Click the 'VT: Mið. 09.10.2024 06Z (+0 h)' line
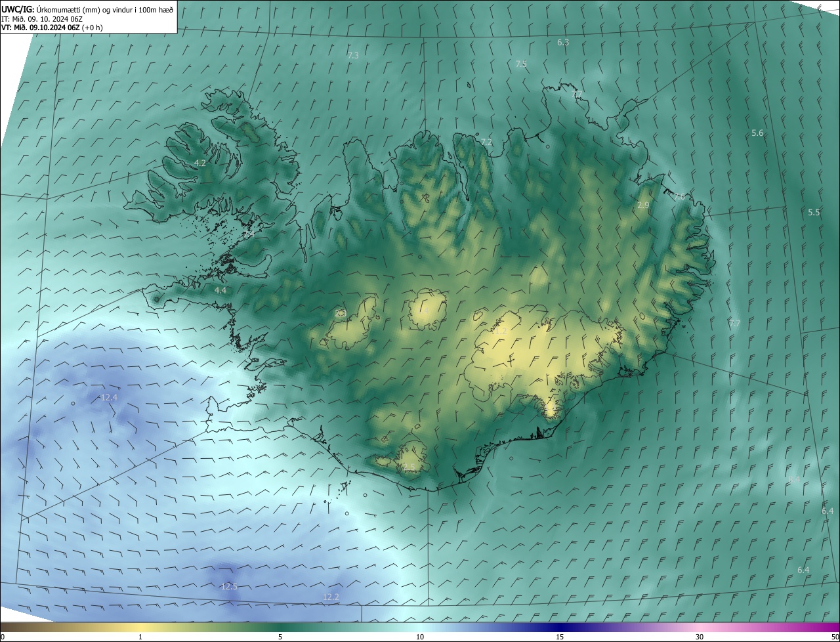The width and height of the screenshot is (840, 642). [x=52, y=28]
